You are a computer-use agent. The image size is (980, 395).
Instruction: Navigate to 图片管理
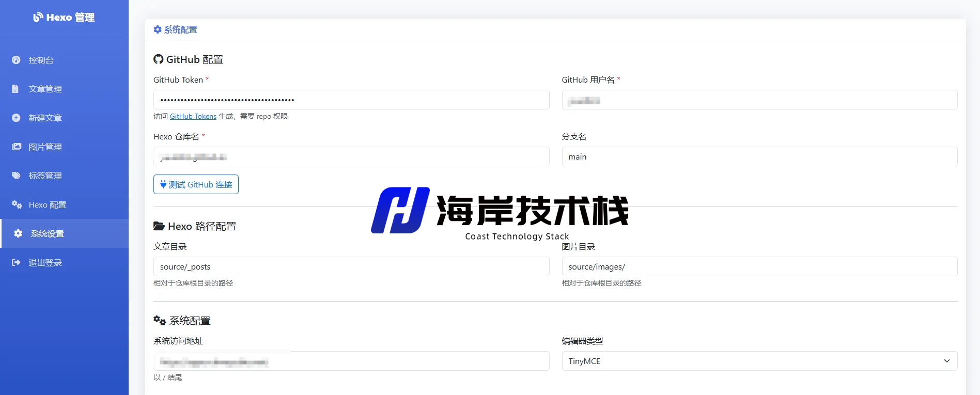64,147
